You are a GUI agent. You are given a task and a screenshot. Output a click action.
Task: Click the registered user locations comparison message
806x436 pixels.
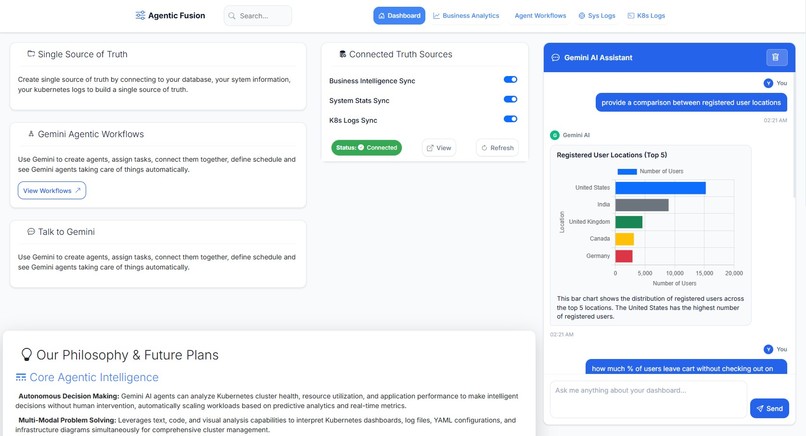coord(691,102)
